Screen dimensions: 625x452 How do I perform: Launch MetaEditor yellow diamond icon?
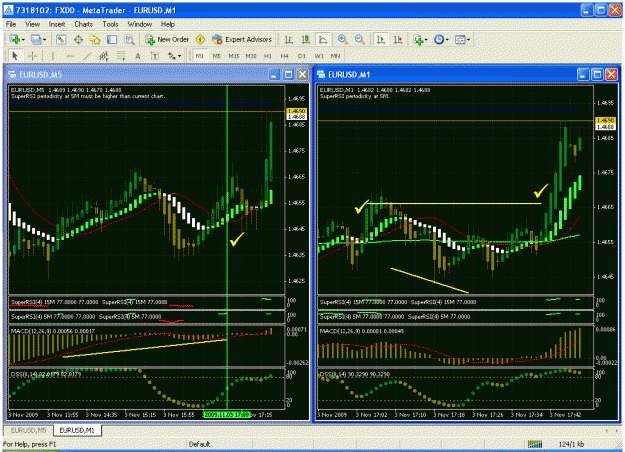pos(200,39)
